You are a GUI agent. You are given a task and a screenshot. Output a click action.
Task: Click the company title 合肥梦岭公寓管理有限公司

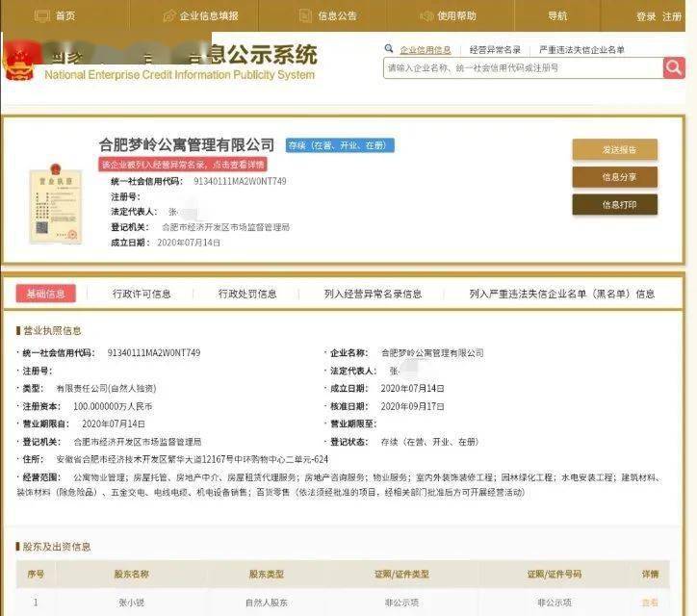click(x=186, y=145)
